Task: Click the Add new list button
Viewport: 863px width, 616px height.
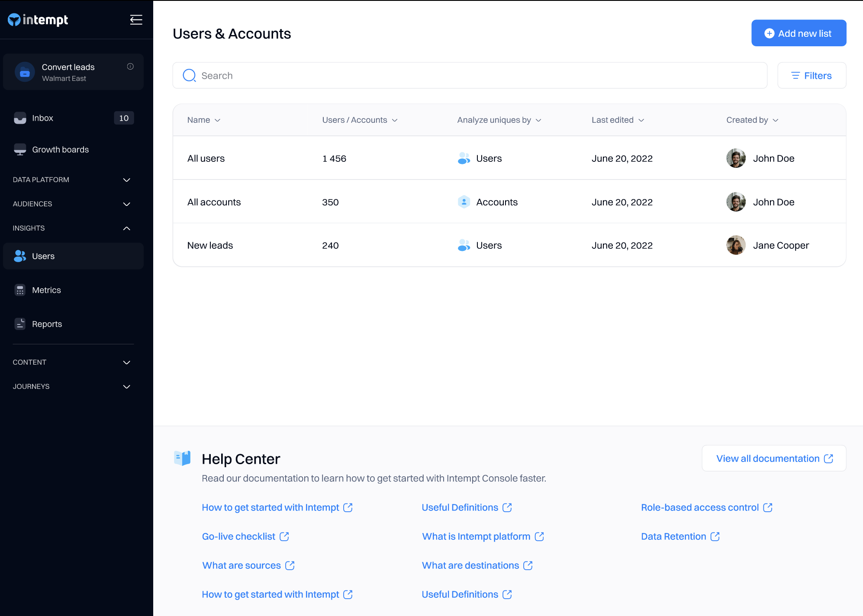Action: click(x=799, y=33)
